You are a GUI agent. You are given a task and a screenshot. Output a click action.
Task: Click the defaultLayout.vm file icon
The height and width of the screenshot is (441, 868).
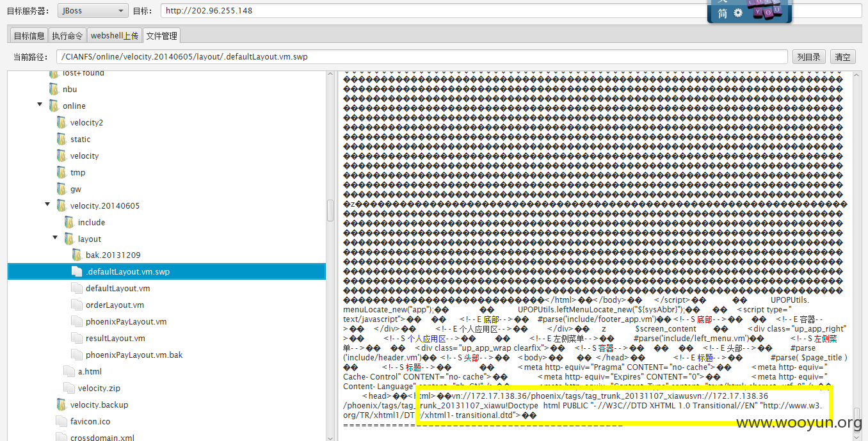77,288
